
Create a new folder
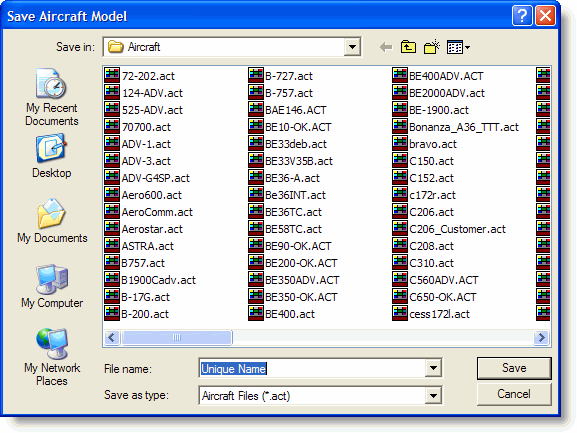point(432,47)
